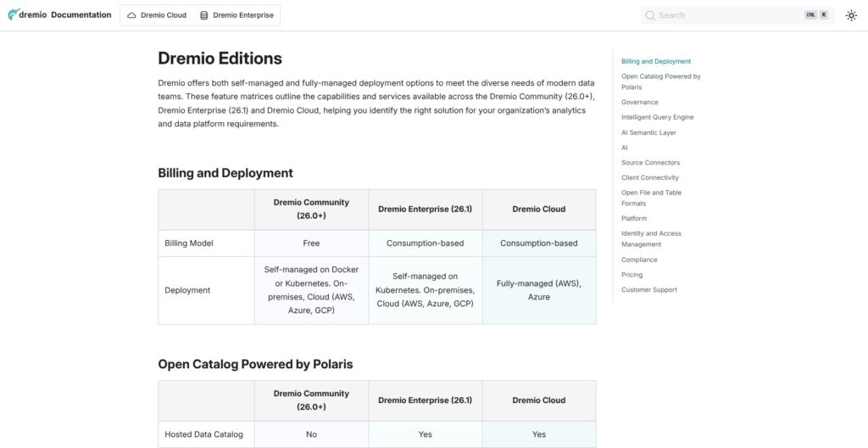Click Dremio Enterprise (26.1) header in Open Catalog table
This screenshot has width=868, height=448.
(426, 400)
